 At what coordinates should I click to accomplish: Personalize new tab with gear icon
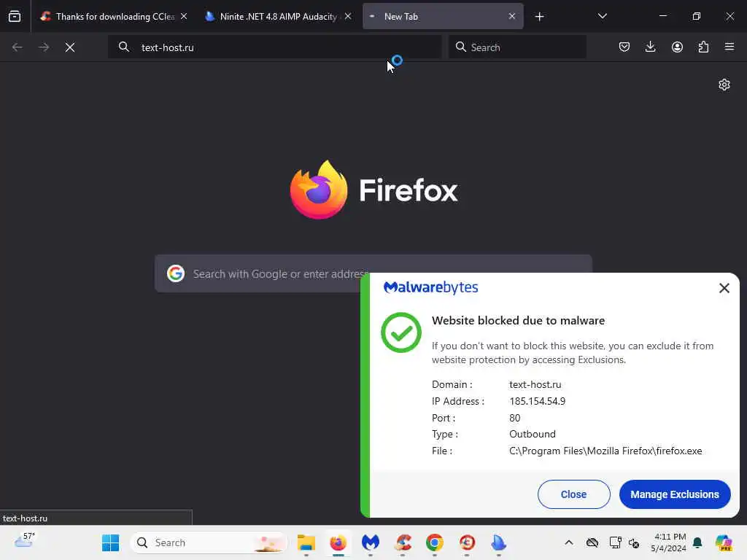(724, 85)
